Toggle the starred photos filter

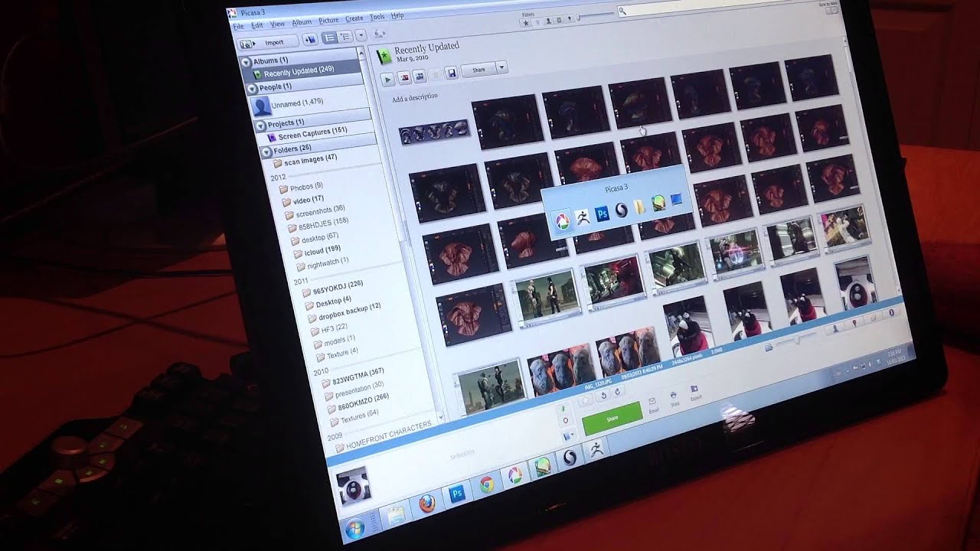[526, 22]
